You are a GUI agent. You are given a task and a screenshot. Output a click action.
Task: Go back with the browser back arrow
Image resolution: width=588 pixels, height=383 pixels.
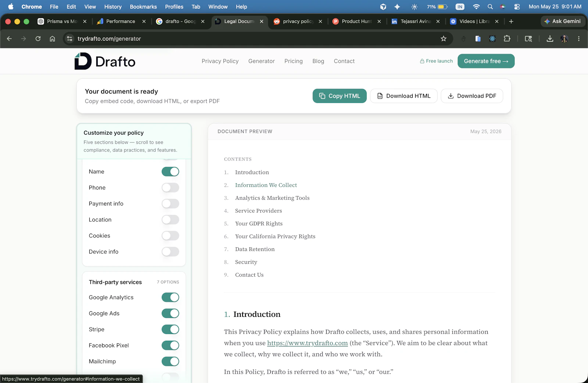pyautogui.click(x=10, y=39)
